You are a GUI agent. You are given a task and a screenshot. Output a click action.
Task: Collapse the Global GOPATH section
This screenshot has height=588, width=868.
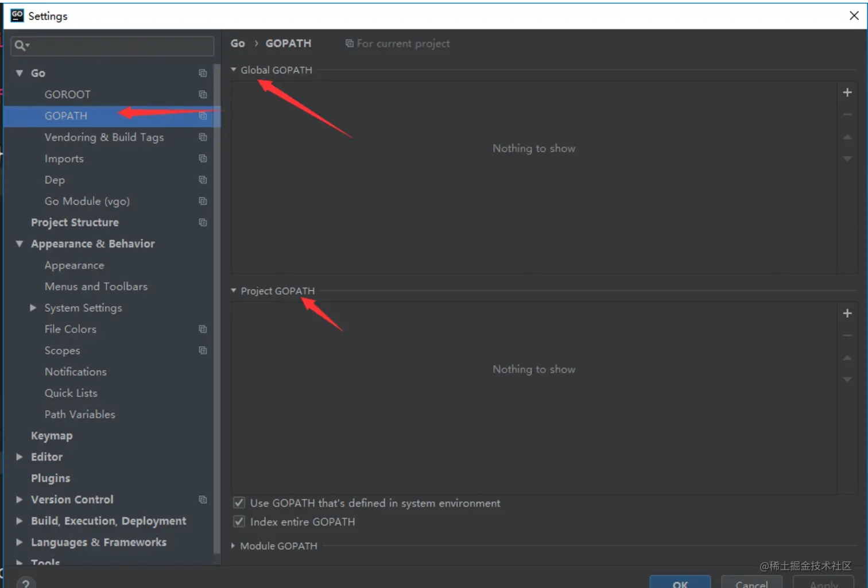234,69
